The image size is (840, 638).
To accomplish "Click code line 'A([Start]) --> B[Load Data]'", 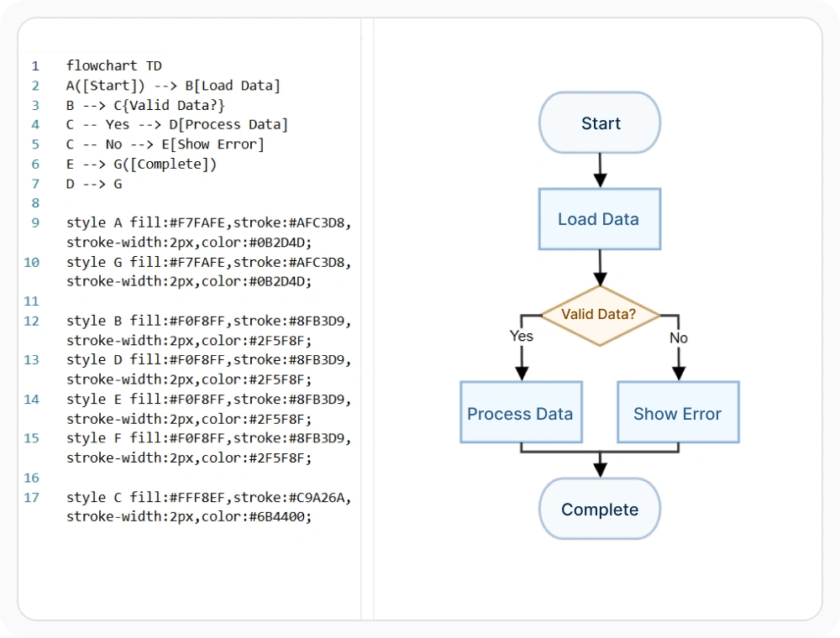I will coord(173,86).
